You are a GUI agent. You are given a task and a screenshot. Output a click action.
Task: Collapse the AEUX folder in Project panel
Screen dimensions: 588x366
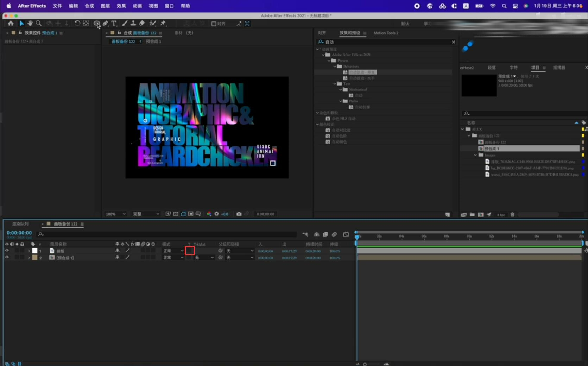(x=462, y=129)
